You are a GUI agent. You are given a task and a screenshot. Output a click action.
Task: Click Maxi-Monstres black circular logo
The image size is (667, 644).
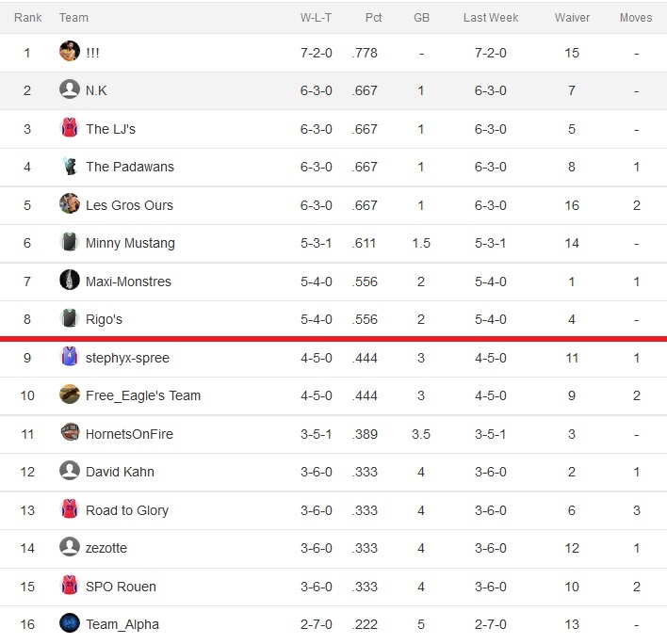pyautogui.click(x=70, y=281)
